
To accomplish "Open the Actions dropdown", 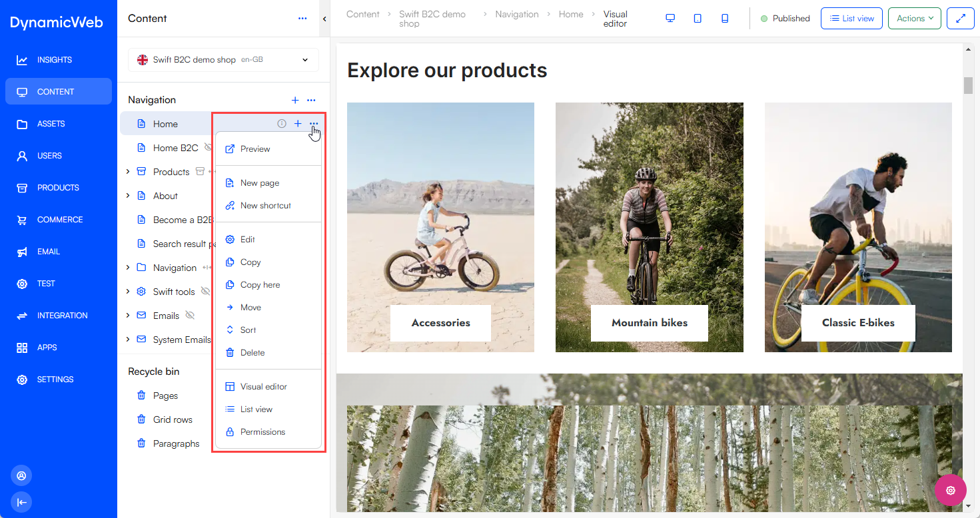I will pyautogui.click(x=914, y=18).
